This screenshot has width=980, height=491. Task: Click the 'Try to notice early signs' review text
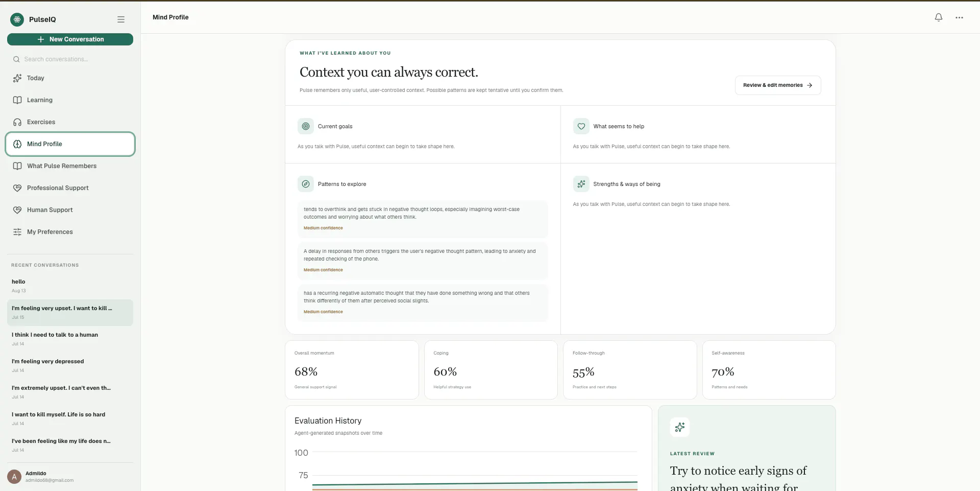(738, 478)
